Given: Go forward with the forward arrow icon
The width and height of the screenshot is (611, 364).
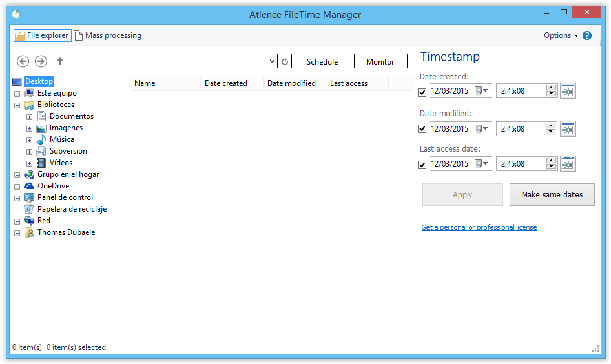Looking at the screenshot, I should (41, 61).
